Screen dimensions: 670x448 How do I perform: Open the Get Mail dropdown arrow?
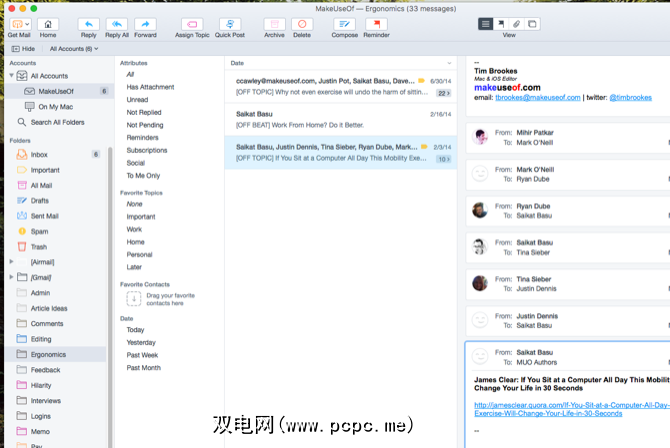tap(27, 24)
